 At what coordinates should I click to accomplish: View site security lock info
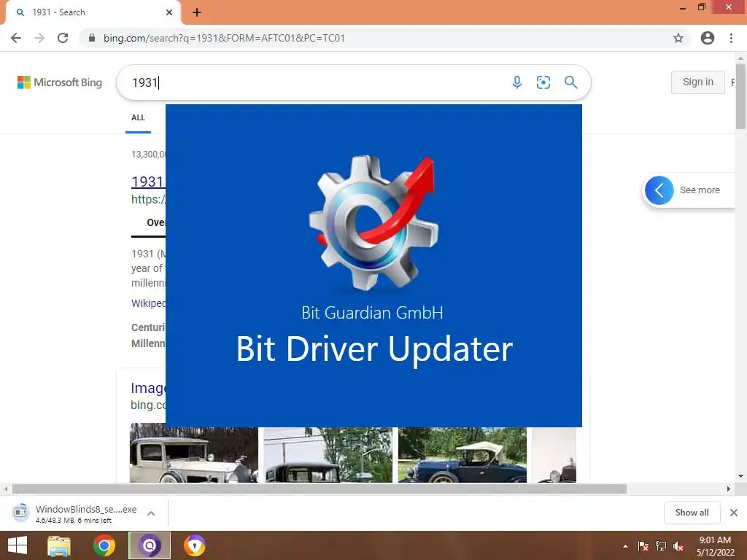pyautogui.click(x=92, y=38)
